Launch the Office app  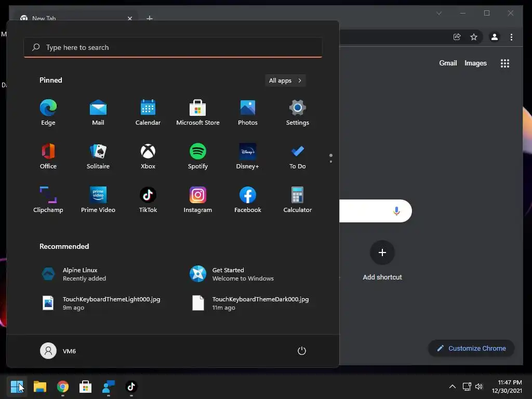point(48,156)
